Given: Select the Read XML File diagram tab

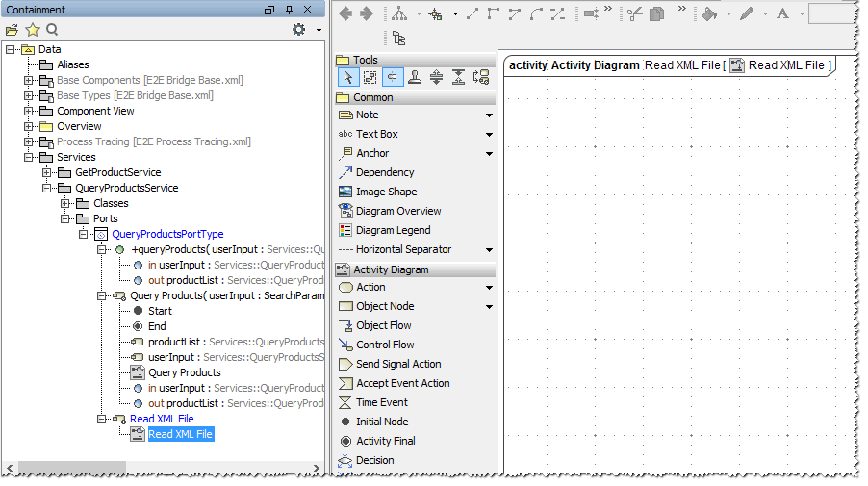Looking at the screenshot, I should tap(668, 65).
